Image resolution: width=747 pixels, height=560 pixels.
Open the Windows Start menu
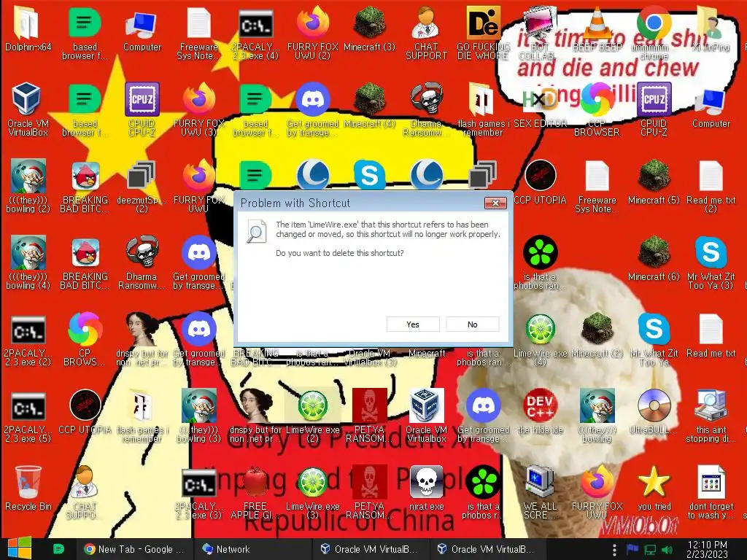click(20, 548)
